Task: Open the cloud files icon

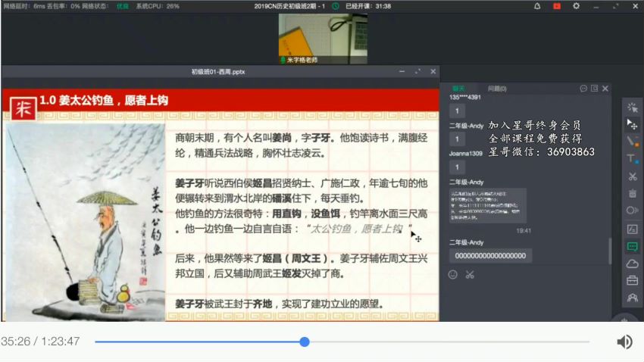Action: [632, 264]
